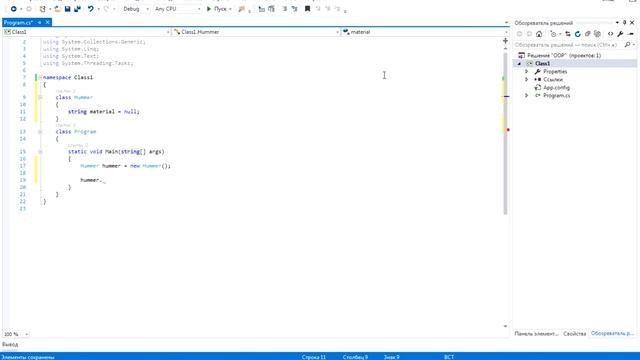640x360 pixels.
Task: Open the Вывод output panel tab
Action: tap(10, 344)
